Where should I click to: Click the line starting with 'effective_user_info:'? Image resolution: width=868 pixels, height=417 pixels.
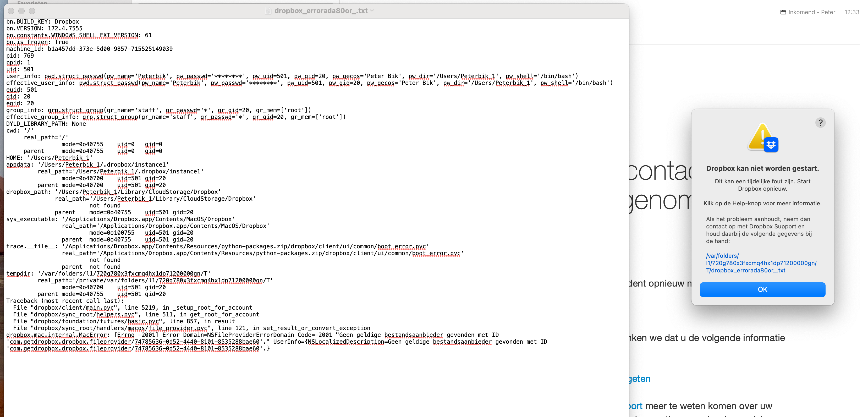309,83
